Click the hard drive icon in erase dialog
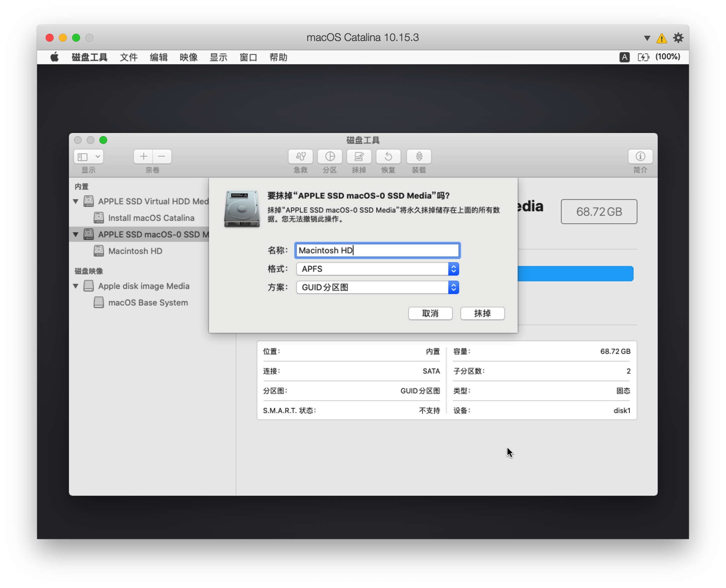The width and height of the screenshot is (726, 588). 242,209
